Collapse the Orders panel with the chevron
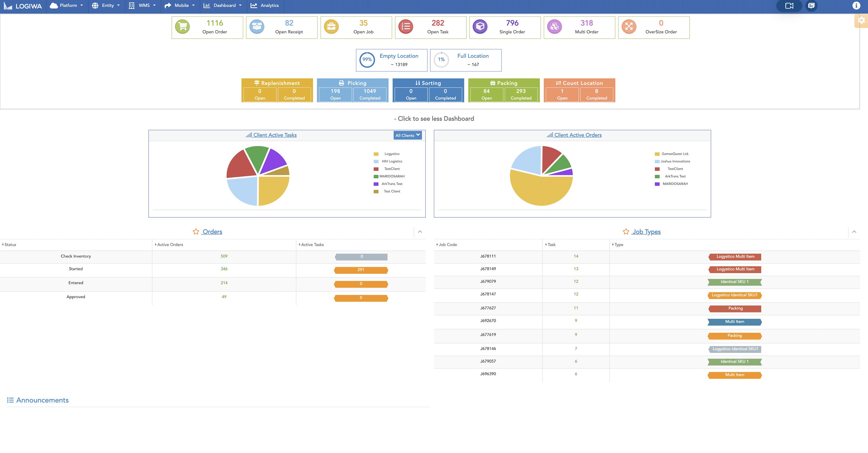The height and width of the screenshot is (453, 868). pyautogui.click(x=420, y=232)
